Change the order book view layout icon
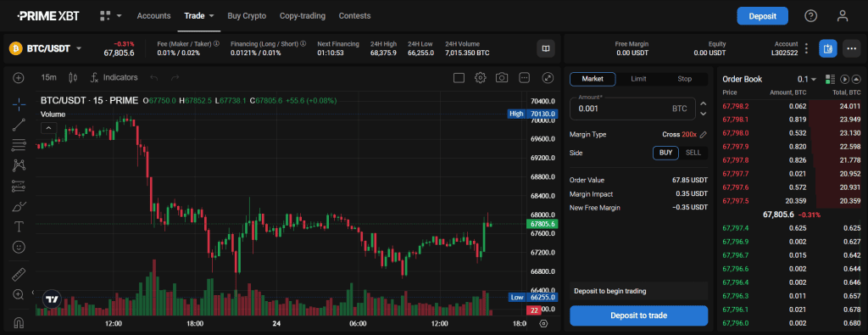 coord(830,79)
